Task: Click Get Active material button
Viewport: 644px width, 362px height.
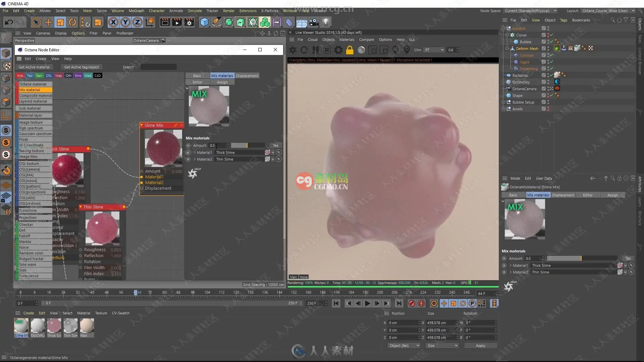Action: pos(35,67)
